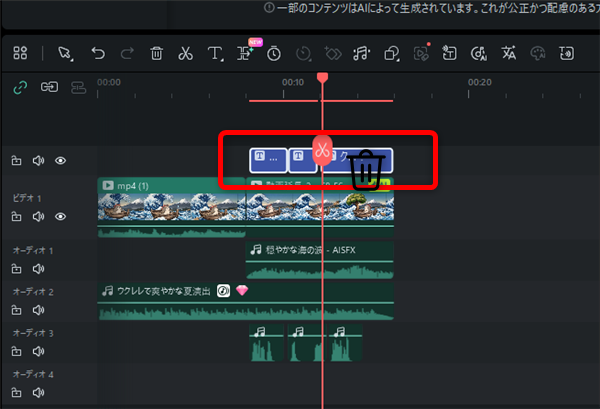
Task: Click the 00:20 mark on the timeline ruler
Action: [479, 83]
